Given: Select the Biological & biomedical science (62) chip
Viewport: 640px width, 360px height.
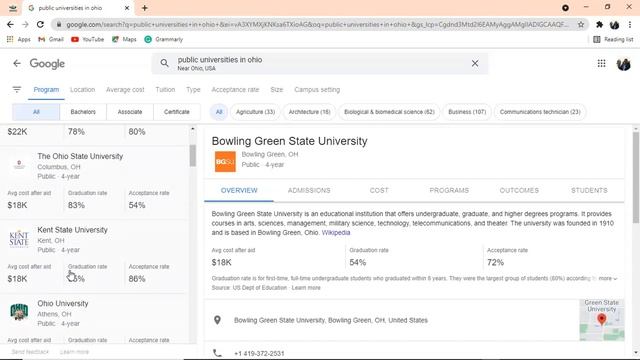Looking at the screenshot, I should pos(389,112).
